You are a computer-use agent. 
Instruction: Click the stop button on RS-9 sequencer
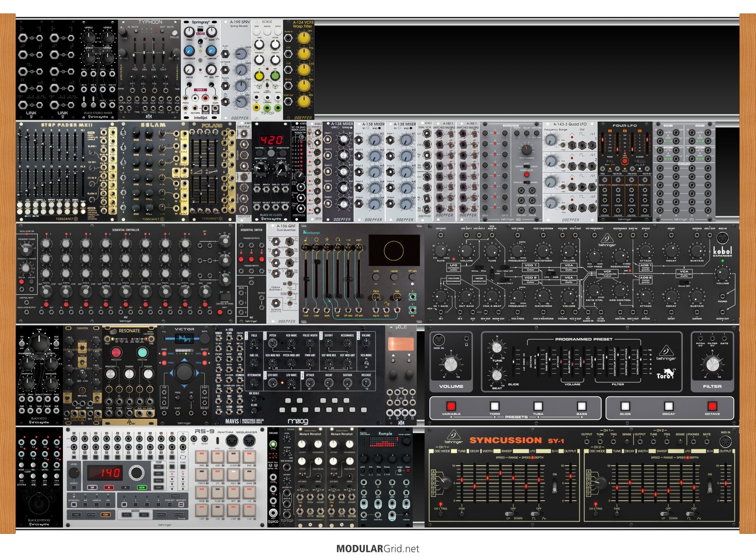[x=125, y=487]
